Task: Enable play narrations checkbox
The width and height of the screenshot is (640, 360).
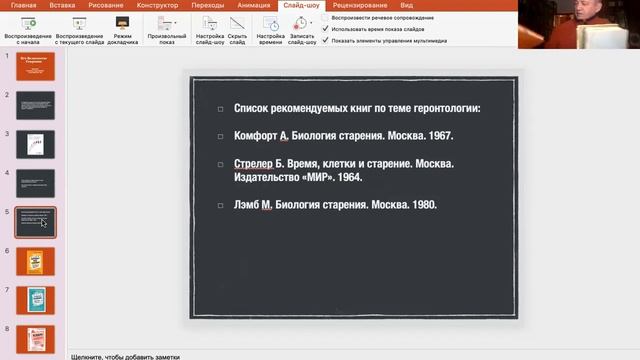Action: (x=325, y=18)
